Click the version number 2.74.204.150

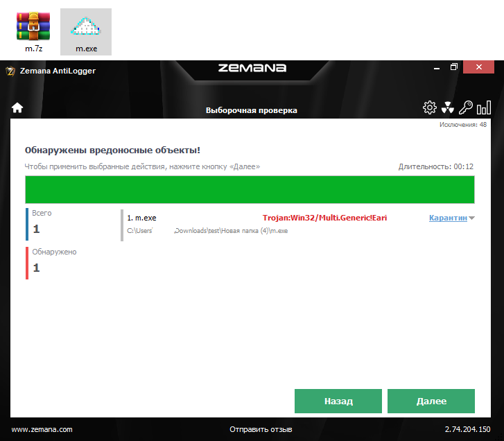468,429
